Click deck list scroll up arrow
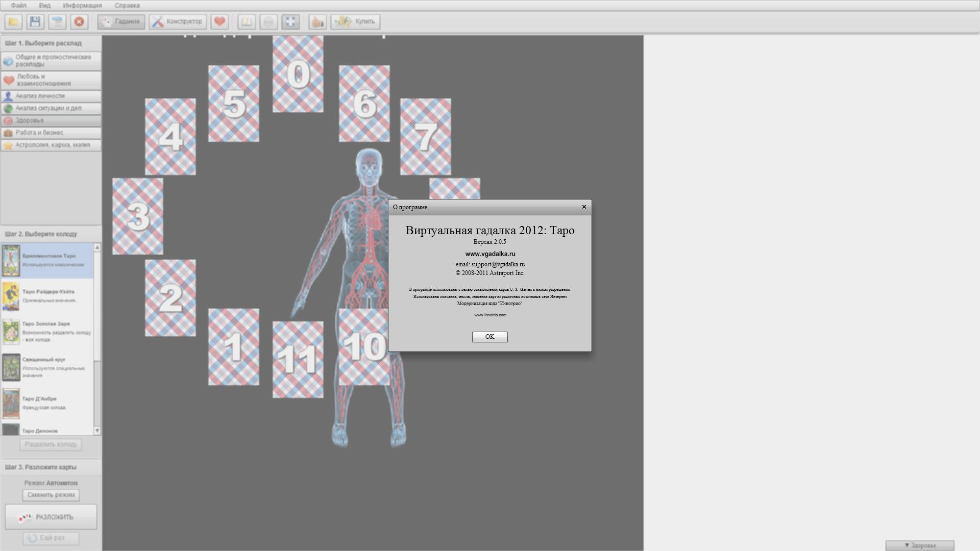 97,247
